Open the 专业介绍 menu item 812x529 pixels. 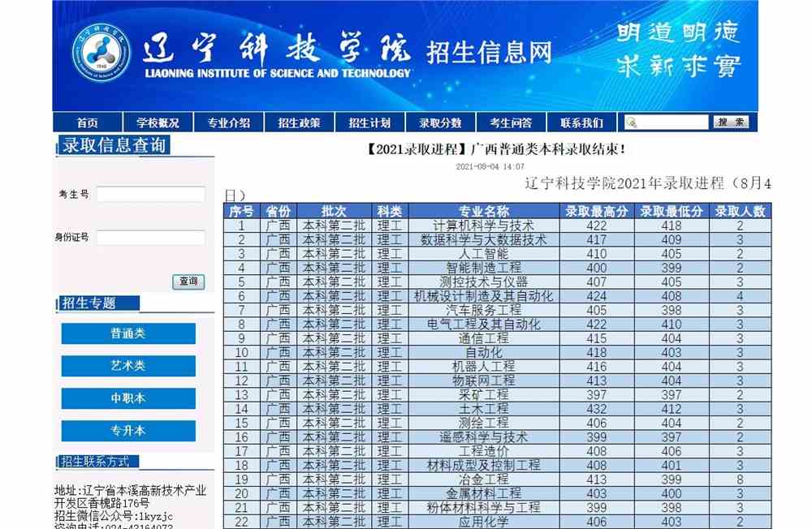(228, 123)
